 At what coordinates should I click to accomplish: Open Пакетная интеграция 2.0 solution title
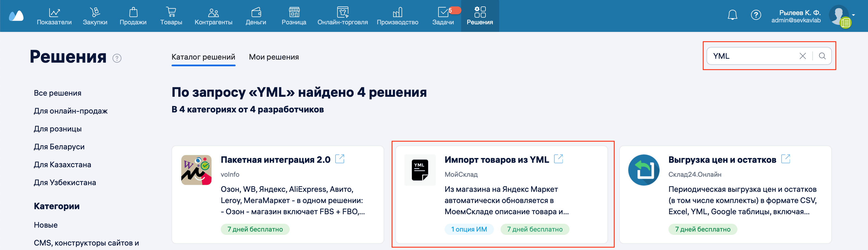click(276, 160)
